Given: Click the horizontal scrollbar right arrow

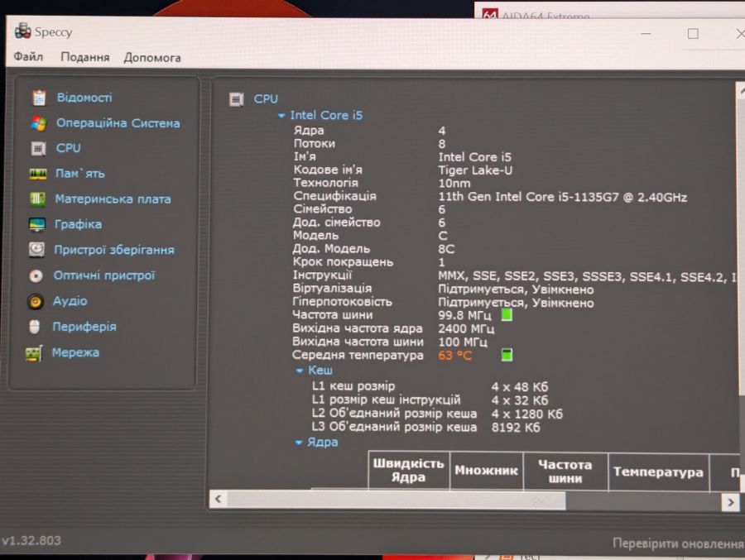Looking at the screenshot, I should click(730, 502).
